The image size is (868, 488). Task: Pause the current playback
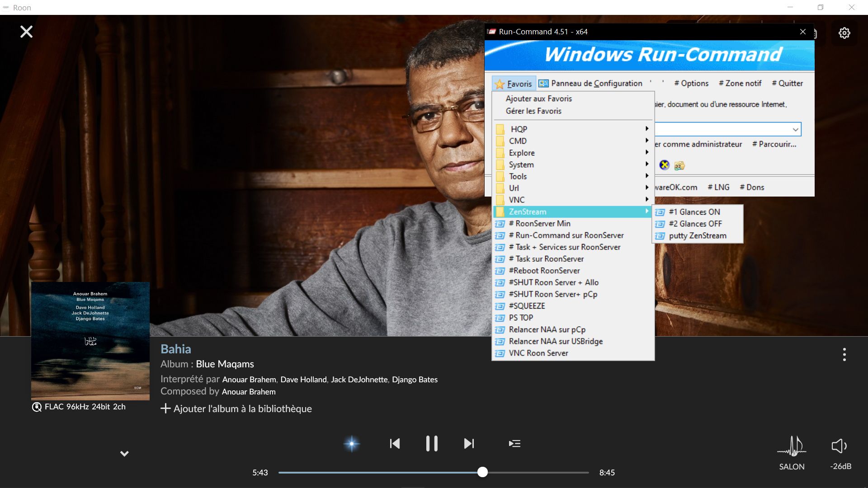coord(432,444)
